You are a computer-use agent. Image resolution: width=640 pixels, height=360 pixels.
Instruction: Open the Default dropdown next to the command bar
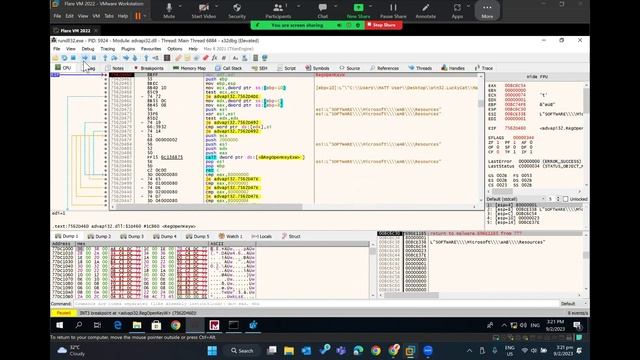(573, 304)
